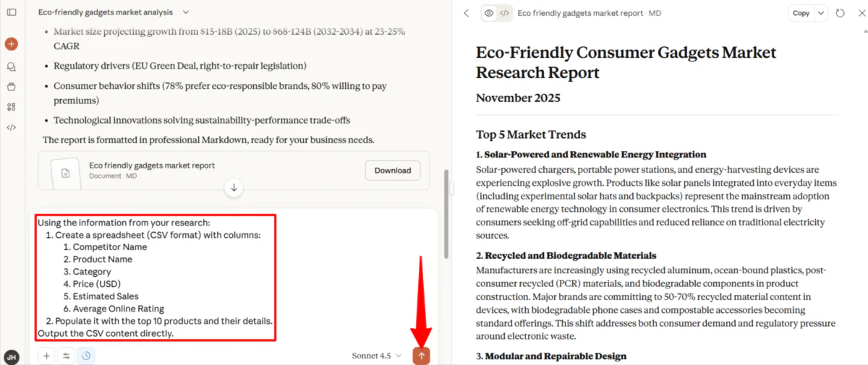
Task: Click the refresh icon in report panel
Action: pos(840,13)
